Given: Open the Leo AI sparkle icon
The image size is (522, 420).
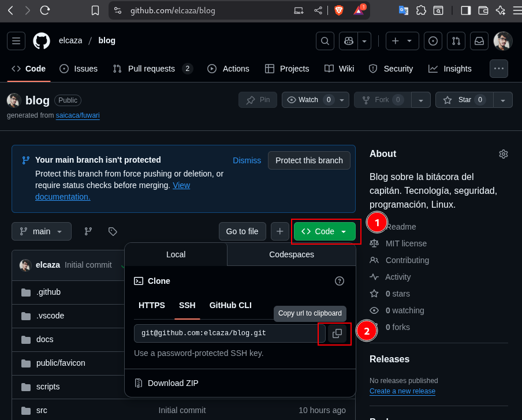Looking at the screenshot, I should pos(501,10).
